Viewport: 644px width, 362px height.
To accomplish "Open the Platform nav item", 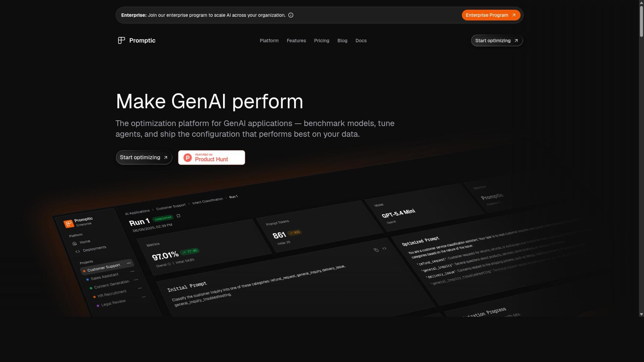I will (x=269, y=41).
